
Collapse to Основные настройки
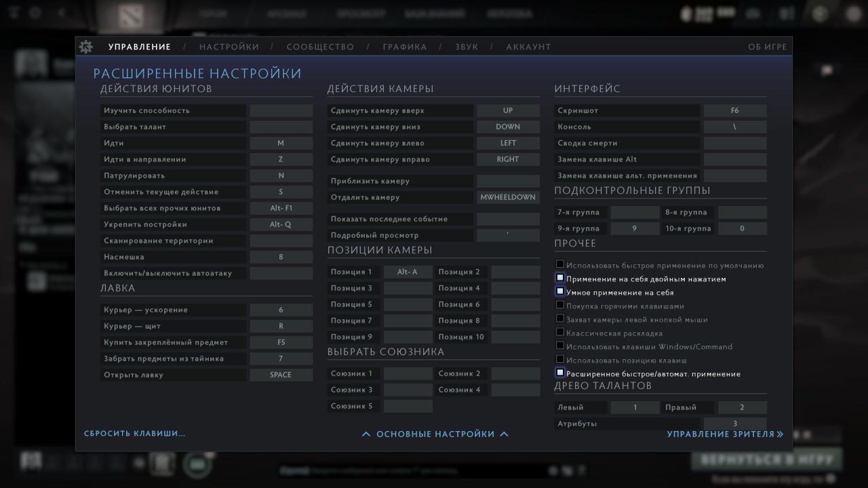point(435,434)
